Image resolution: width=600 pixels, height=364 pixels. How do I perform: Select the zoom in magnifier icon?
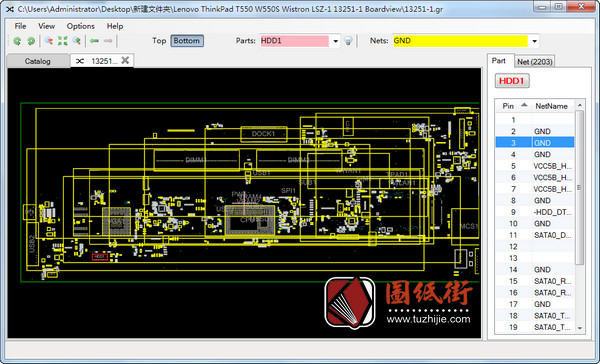[x=77, y=41]
